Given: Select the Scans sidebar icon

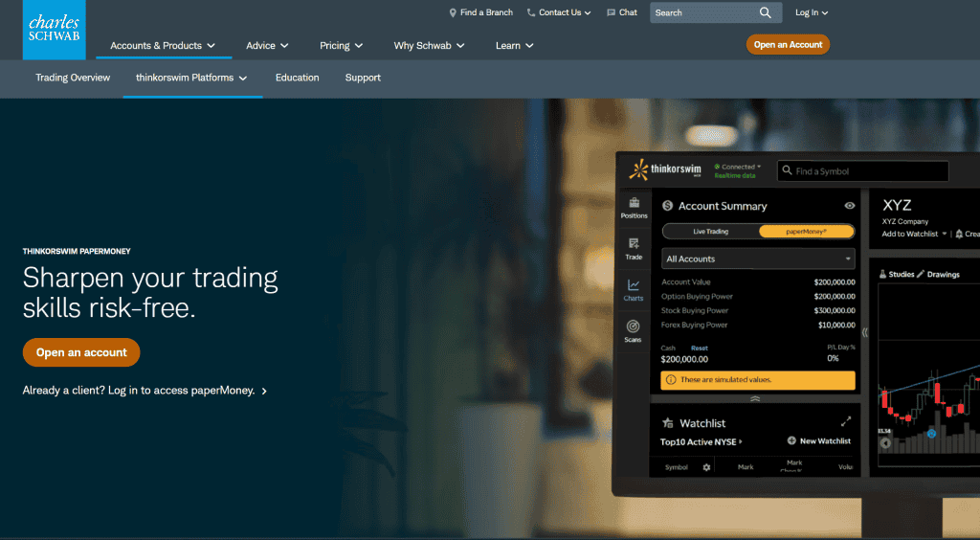Looking at the screenshot, I should [x=634, y=331].
